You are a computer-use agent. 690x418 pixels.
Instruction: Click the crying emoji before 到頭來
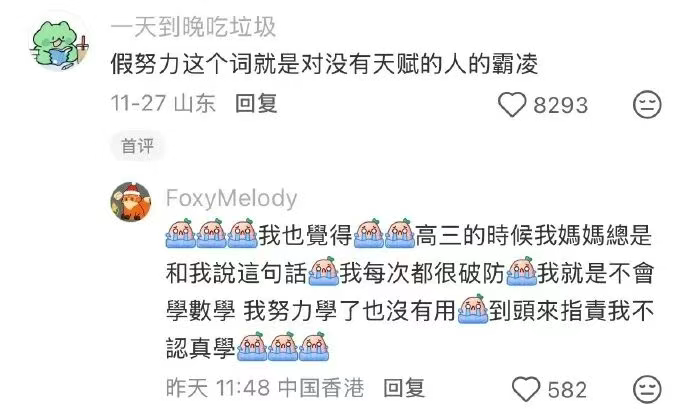coord(473,309)
